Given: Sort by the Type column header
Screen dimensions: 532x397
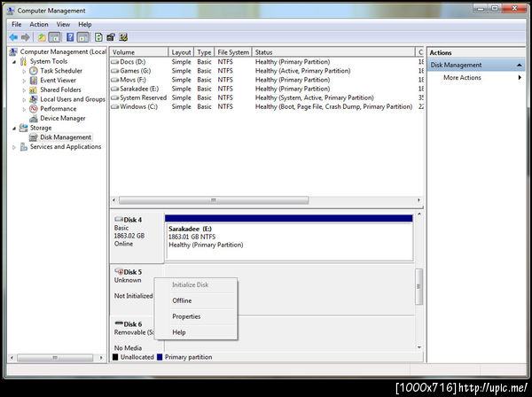Looking at the screenshot, I should coord(204,52).
